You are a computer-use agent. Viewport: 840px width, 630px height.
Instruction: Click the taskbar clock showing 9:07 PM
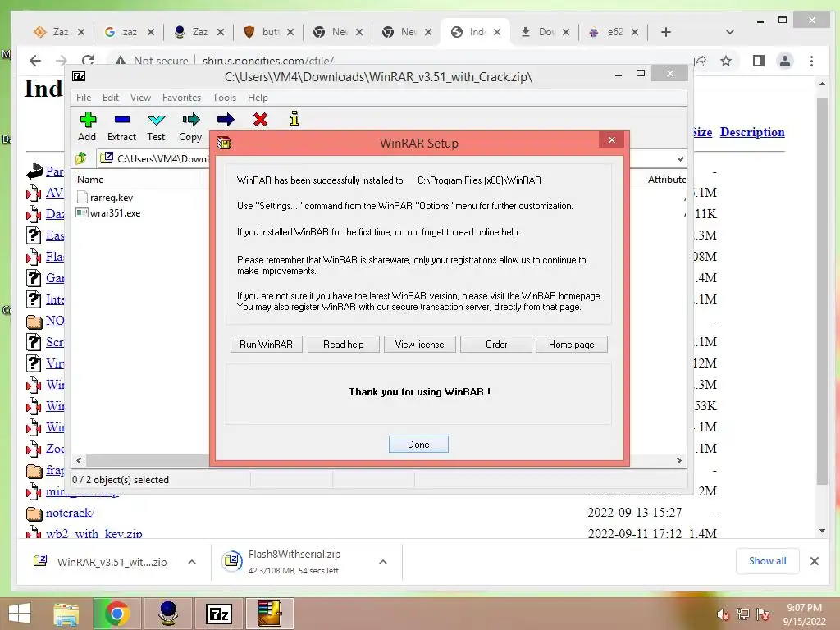coord(804,614)
